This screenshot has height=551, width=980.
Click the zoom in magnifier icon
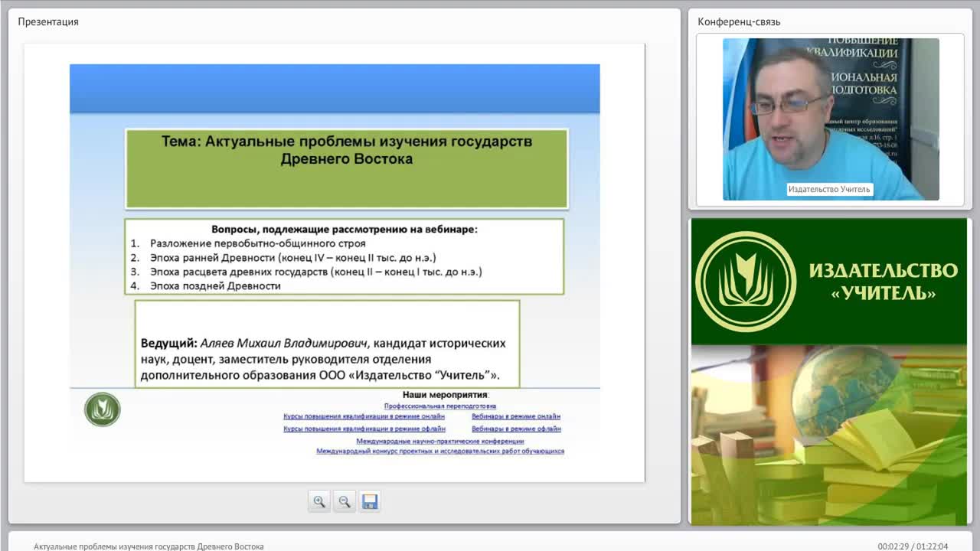[319, 502]
